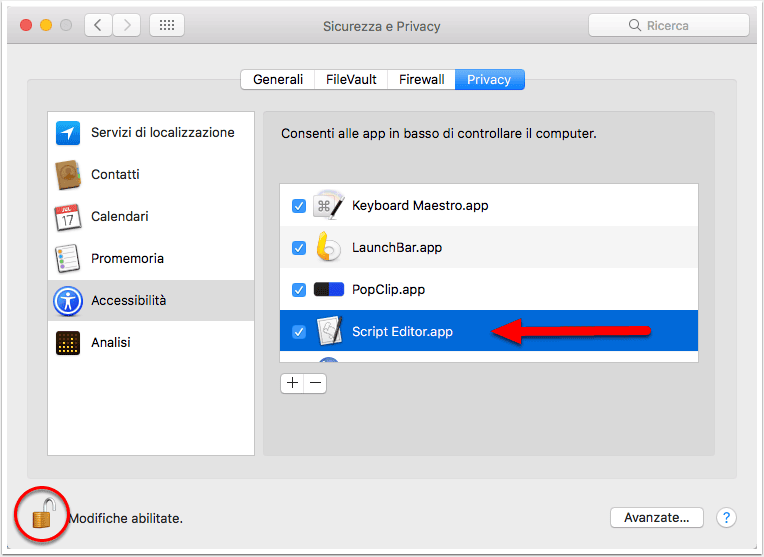Image resolution: width=764 pixels, height=557 pixels.
Task: Open the Accessibilità category
Action: pos(151,300)
